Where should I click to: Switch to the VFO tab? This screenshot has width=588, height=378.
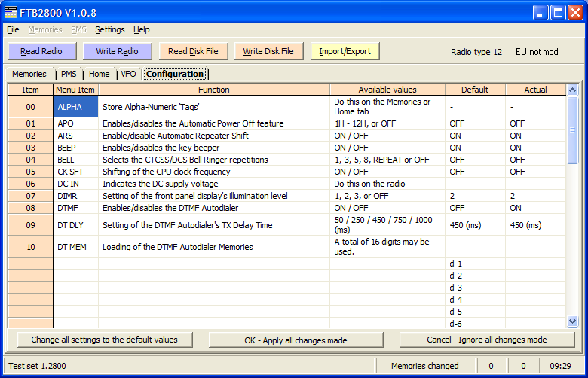coord(128,75)
